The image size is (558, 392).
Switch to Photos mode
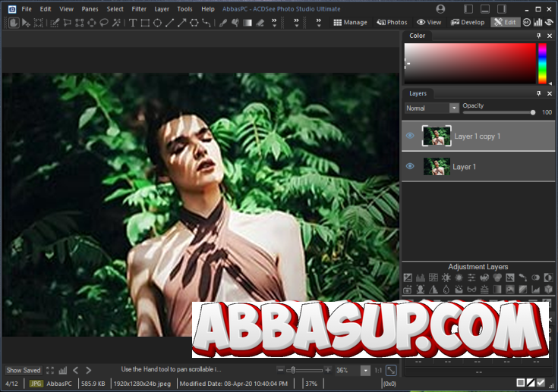[392, 23]
